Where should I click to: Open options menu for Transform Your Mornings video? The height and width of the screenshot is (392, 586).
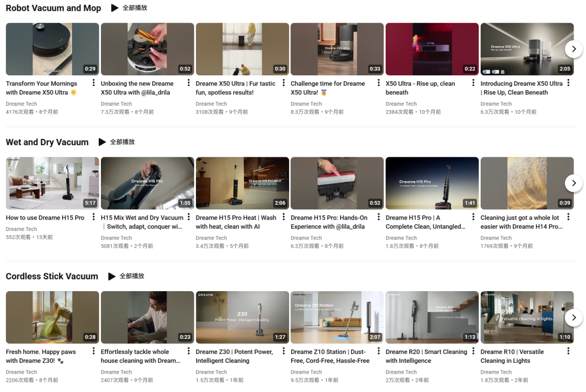click(x=93, y=83)
